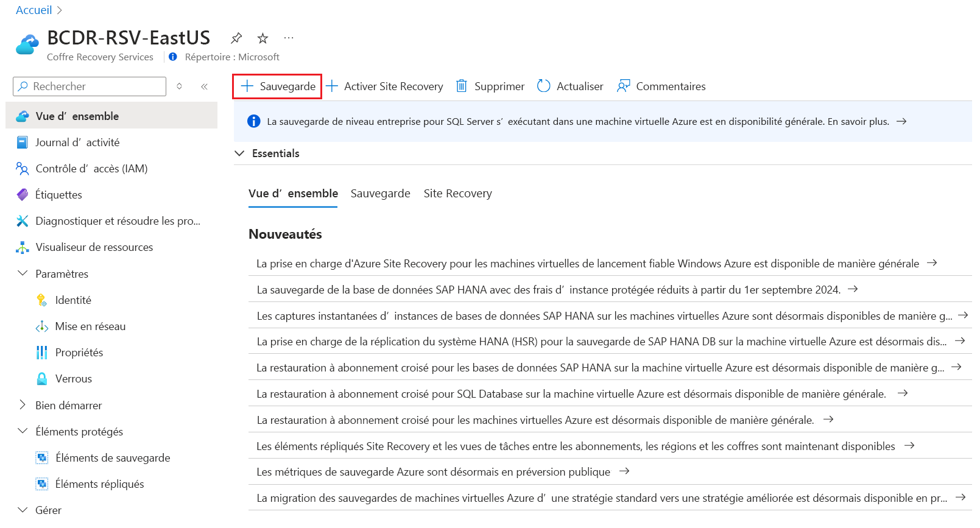The height and width of the screenshot is (528, 980).
Task: Click the Vue d'ensemble sidebar cloud icon
Action: pyautogui.click(x=23, y=116)
